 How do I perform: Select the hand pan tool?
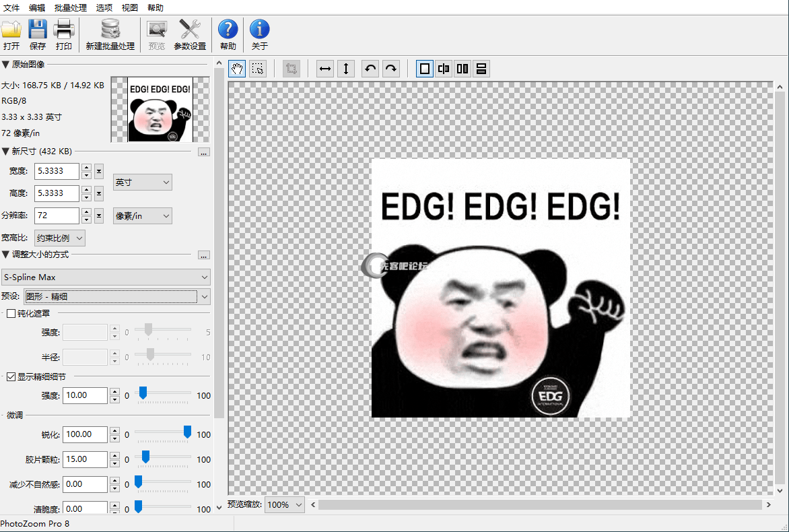237,69
